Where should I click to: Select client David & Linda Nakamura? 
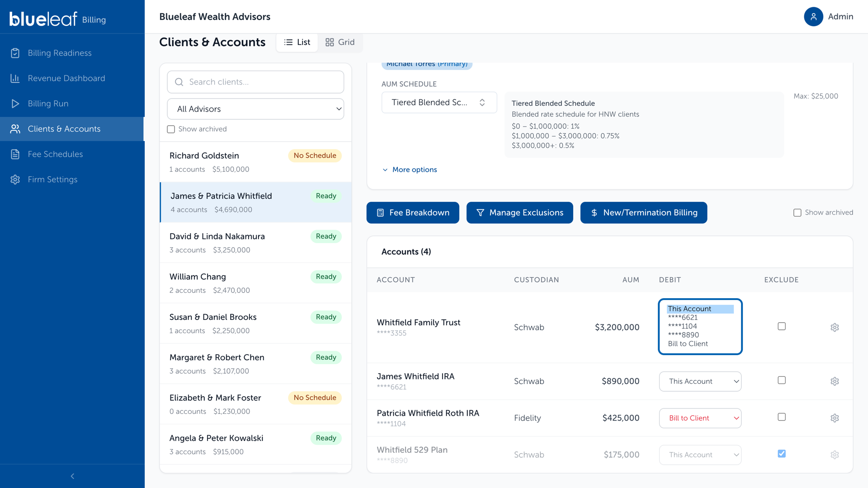[x=255, y=243]
